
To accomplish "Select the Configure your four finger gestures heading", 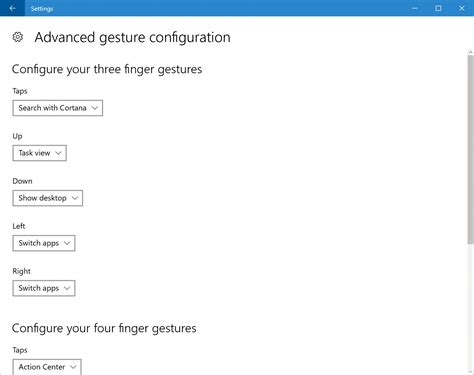I will pos(104,328).
